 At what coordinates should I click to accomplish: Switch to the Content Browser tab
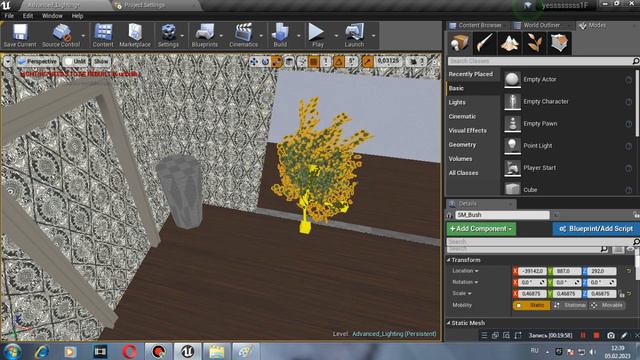click(477, 25)
